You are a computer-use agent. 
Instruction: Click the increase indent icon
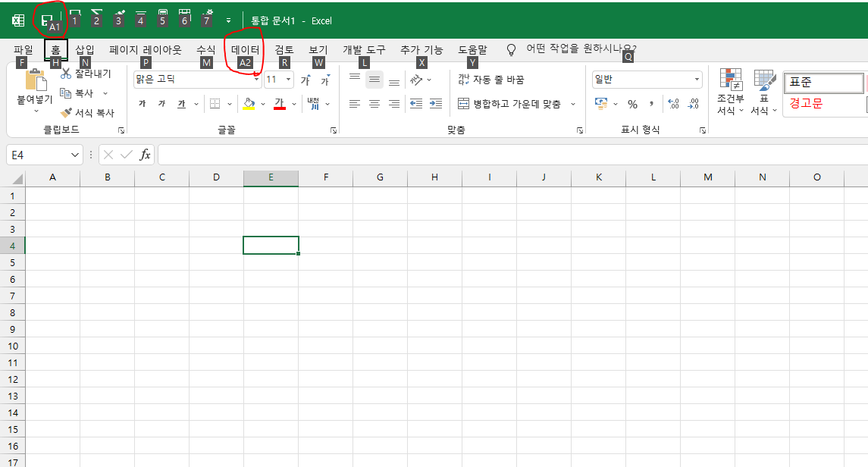pyautogui.click(x=436, y=103)
